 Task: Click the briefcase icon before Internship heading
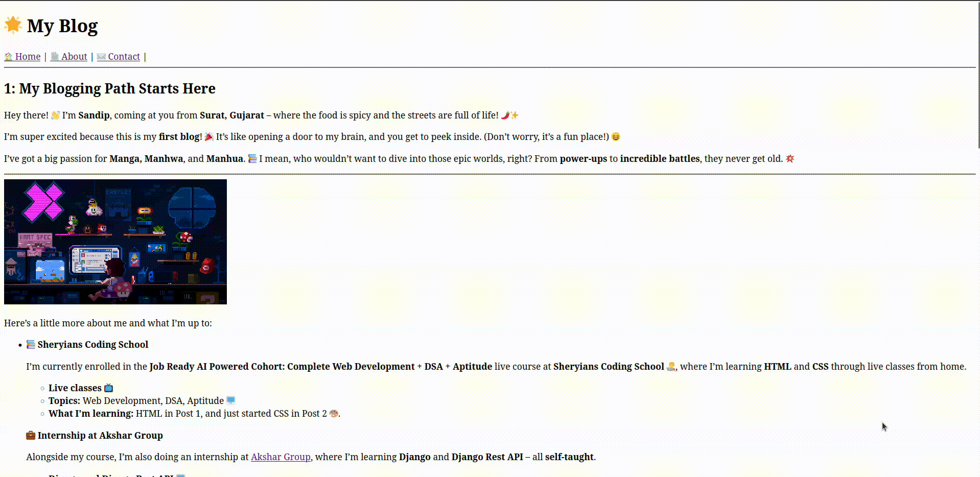tap(31, 436)
